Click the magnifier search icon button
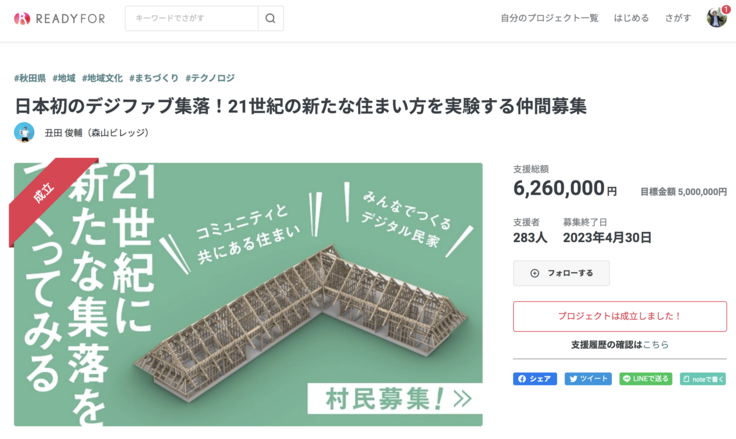 [x=270, y=18]
